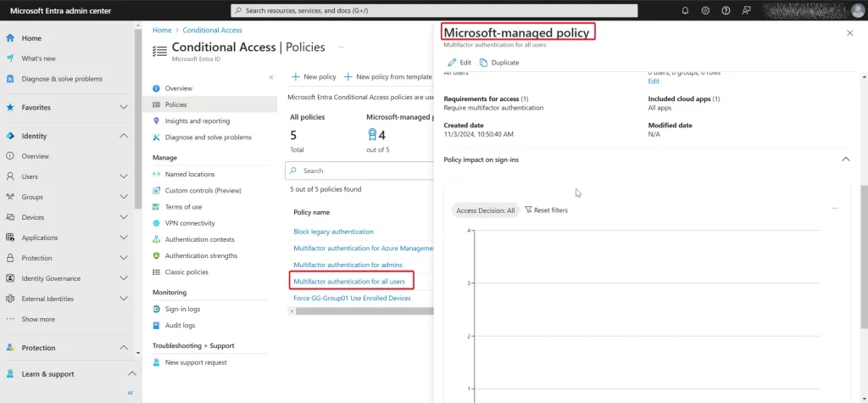Click the Reset filters icon button
This screenshot has width=868, height=403.
coord(546,210)
